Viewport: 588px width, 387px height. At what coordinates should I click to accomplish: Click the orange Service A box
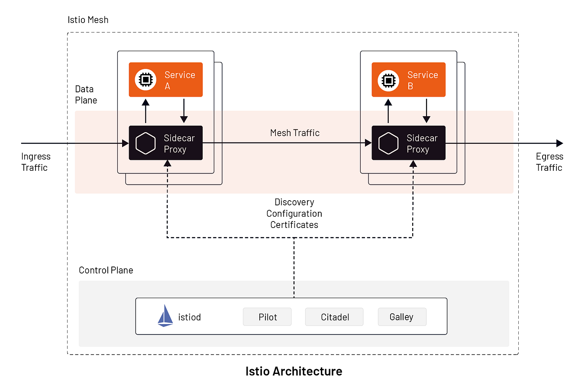[x=166, y=79]
